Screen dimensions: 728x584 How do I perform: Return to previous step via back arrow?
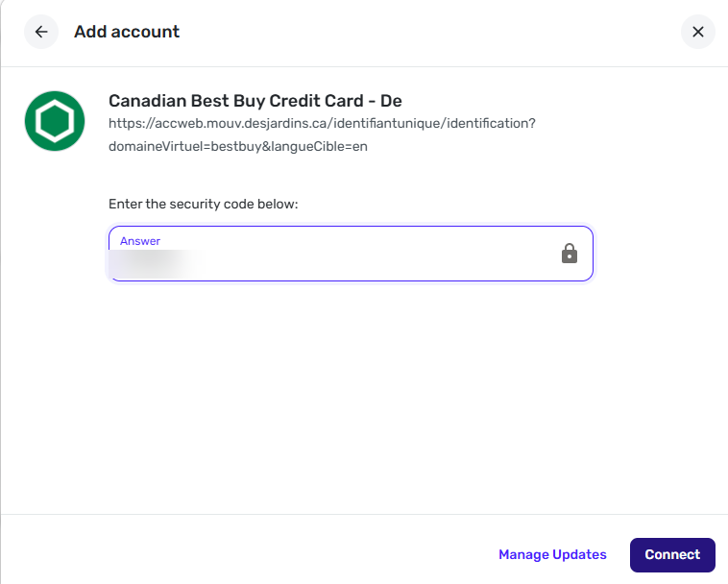click(41, 32)
